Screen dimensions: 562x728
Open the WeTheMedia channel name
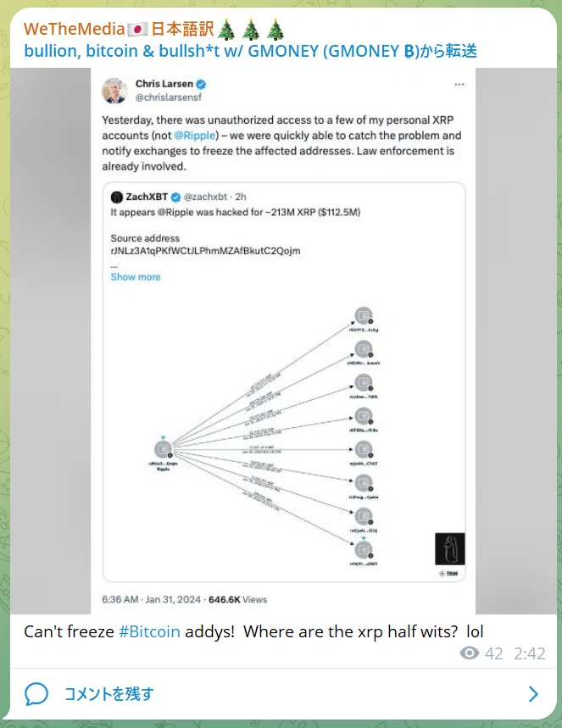[75, 29]
